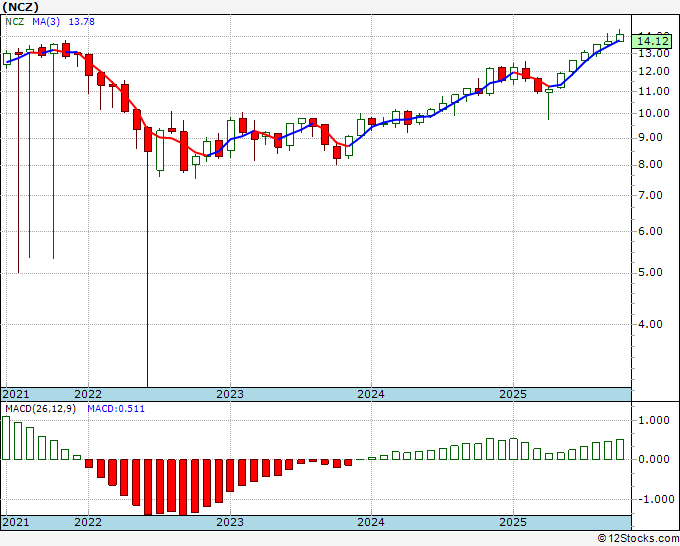
Task: Click the 13.78 moving average value
Action: click(82, 22)
